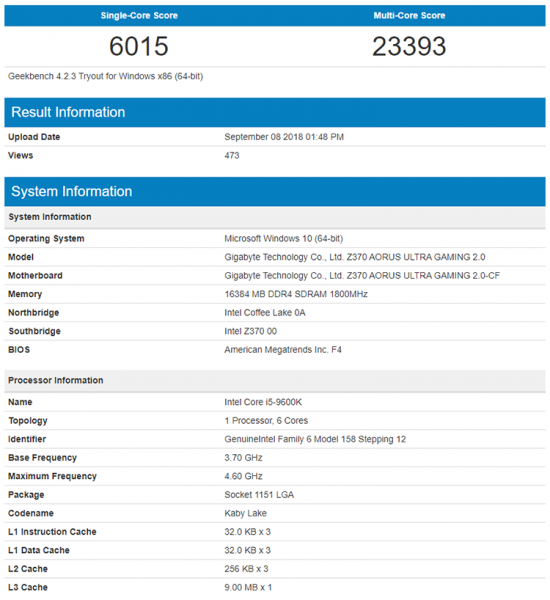This screenshot has height=600, width=550.
Task: Select the Maximum Frequency label
Action: coord(52,476)
